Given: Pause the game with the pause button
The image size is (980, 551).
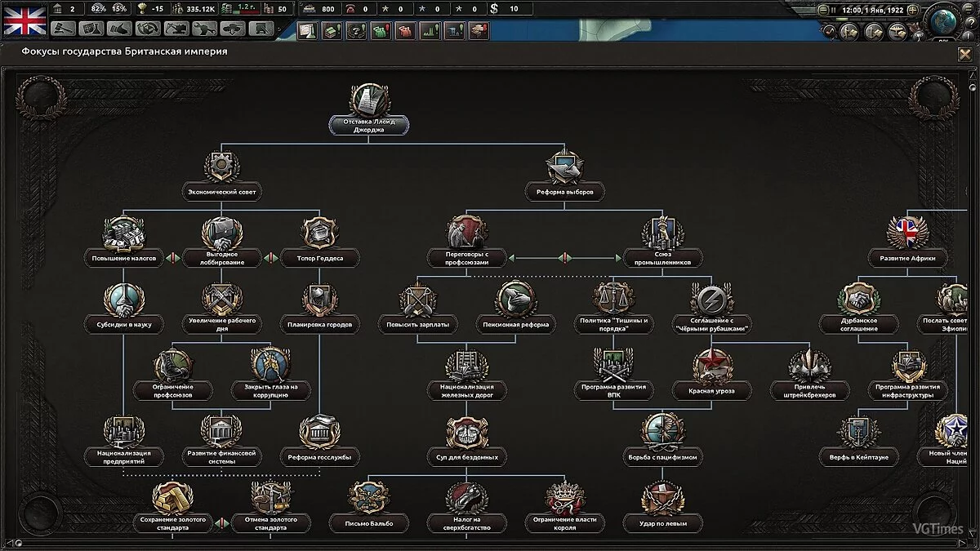Looking at the screenshot, I should 833,10.
